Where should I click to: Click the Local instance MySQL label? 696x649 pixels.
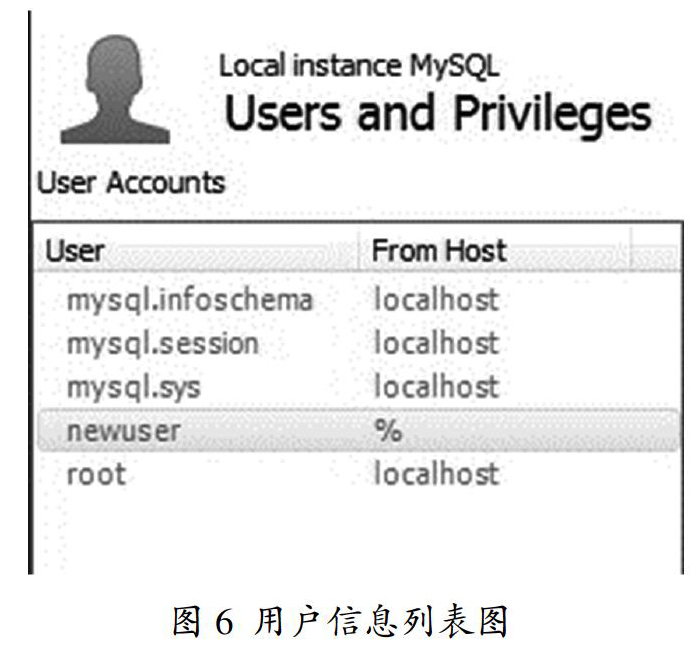(x=359, y=67)
